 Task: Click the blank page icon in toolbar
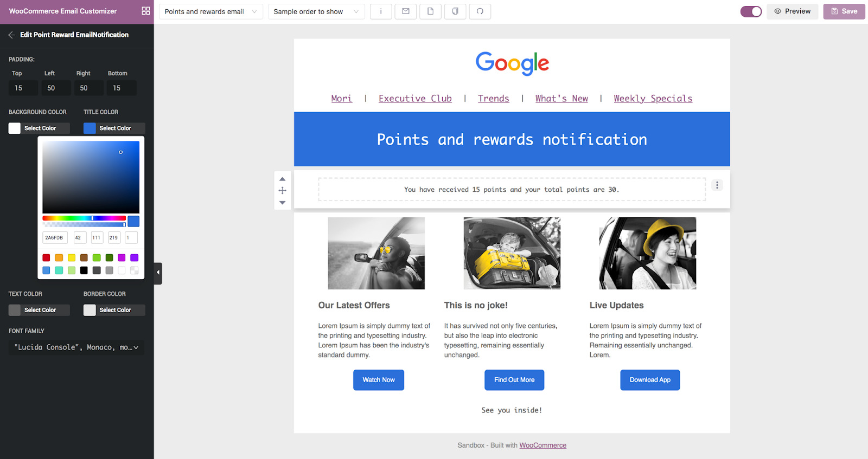point(431,11)
